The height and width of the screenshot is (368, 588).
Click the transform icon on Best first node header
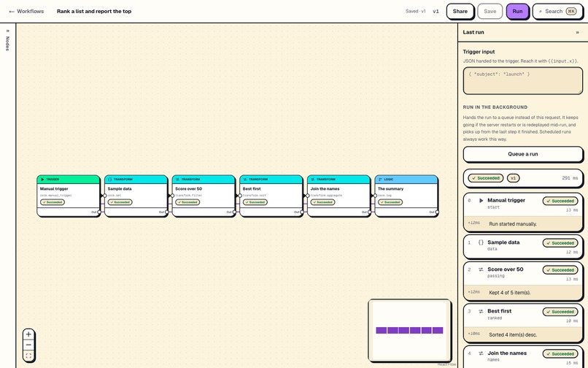coord(245,180)
